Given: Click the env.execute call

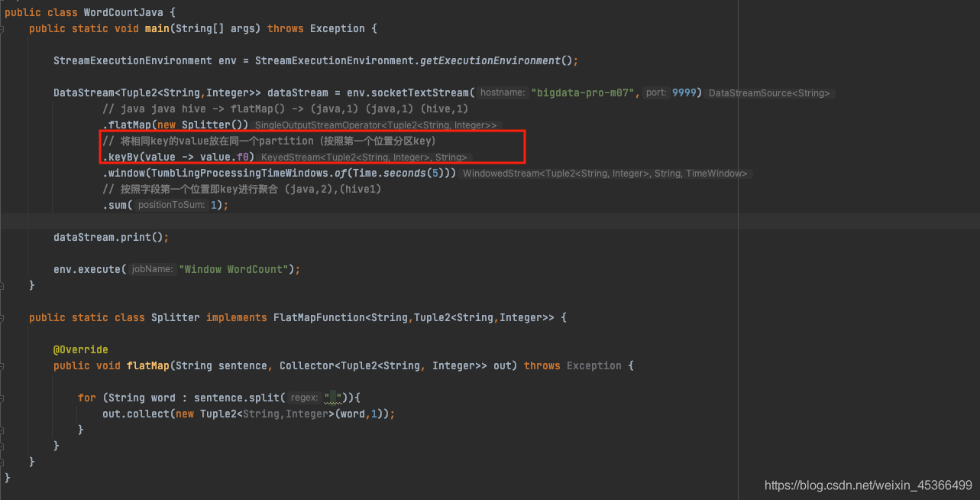Looking at the screenshot, I should (x=87, y=269).
